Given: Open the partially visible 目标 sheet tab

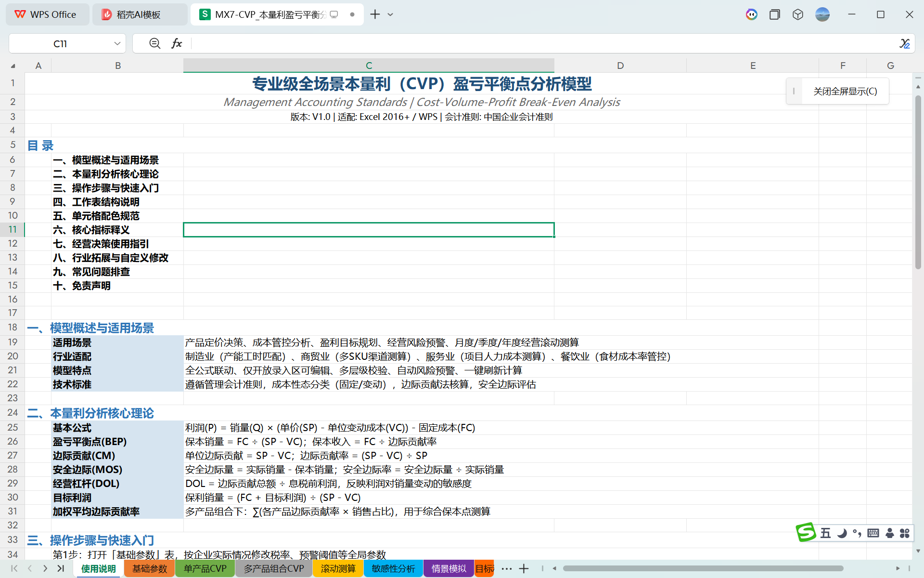Looking at the screenshot, I should 485,568.
